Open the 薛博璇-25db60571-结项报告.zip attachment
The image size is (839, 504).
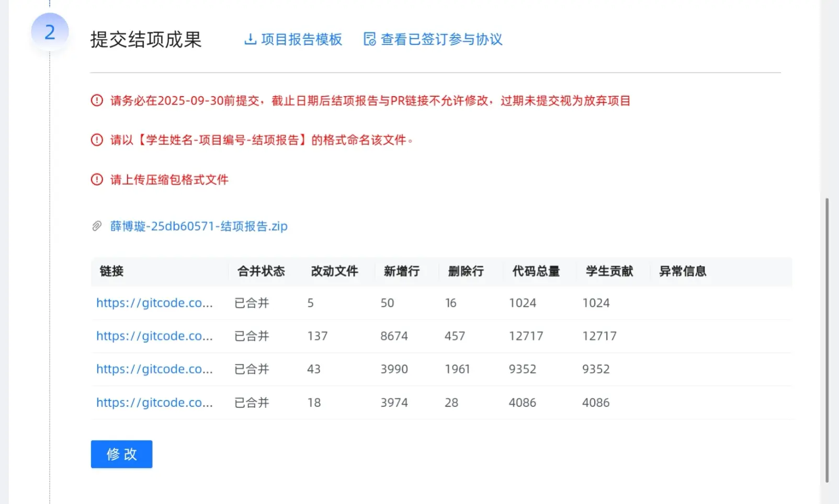pyautogui.click(x=199, y=226)
